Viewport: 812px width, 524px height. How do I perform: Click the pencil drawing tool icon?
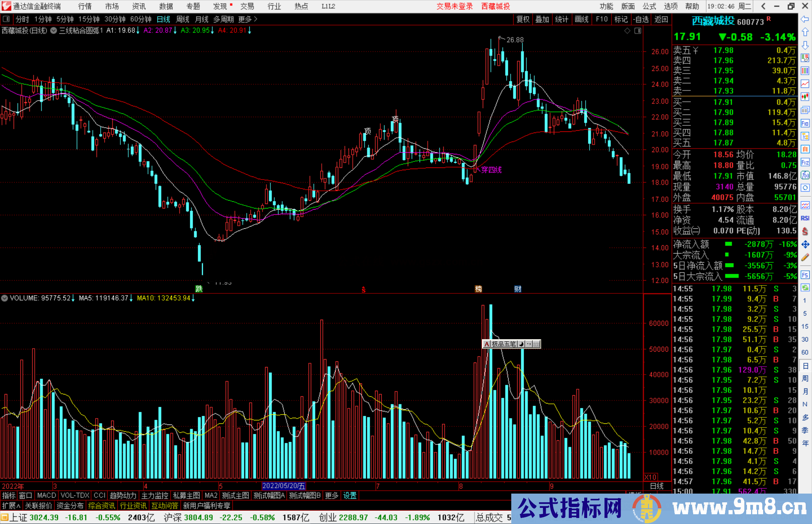click(x=805, y=257)
